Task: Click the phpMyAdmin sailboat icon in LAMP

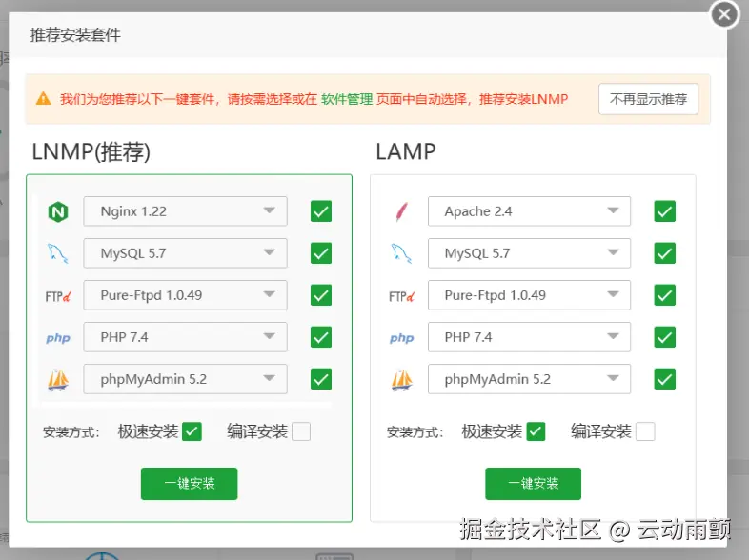Action: pyautogui.click(x=402, y=381)
